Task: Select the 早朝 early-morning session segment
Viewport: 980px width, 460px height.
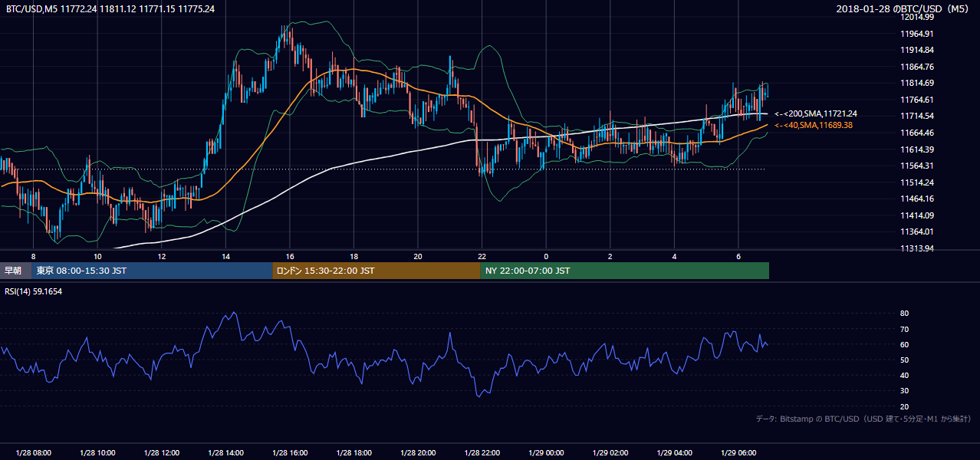Action: 15,271
